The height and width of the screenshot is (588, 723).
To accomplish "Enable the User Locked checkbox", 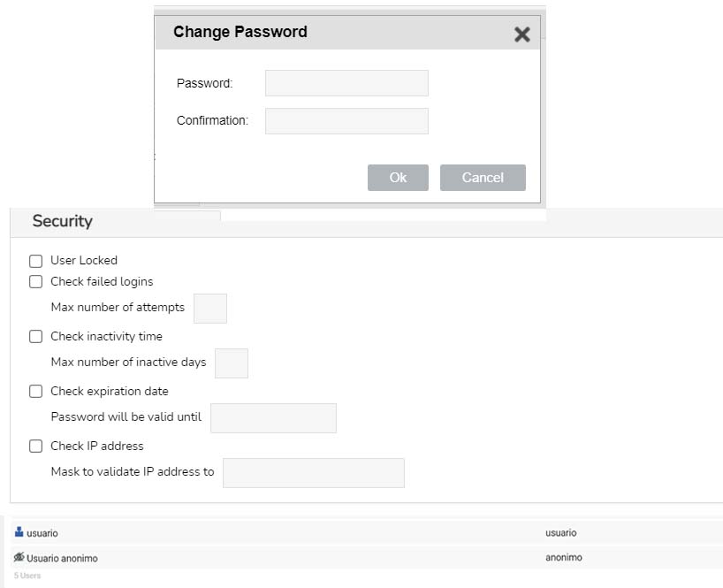I will [x=35, y=261].
